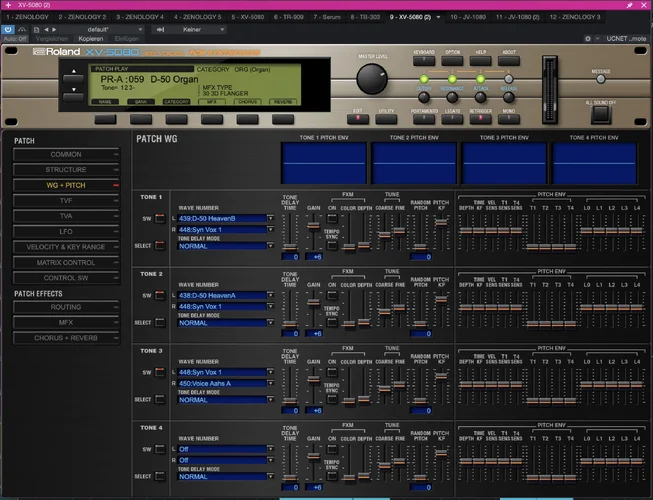Viewport: 653px width, 500px height.
Task: Click the Message indicator light
Action: [601, 79]
